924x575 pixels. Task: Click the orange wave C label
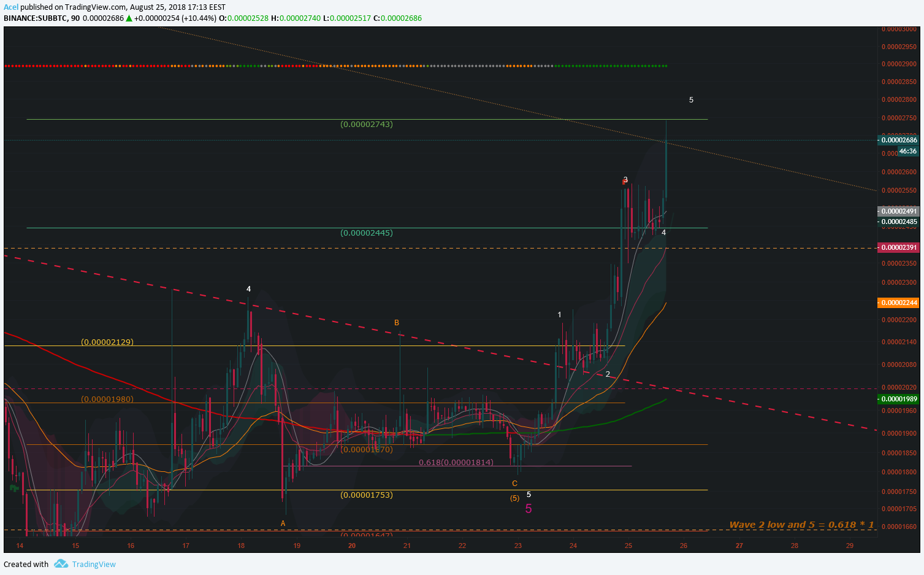514,484
